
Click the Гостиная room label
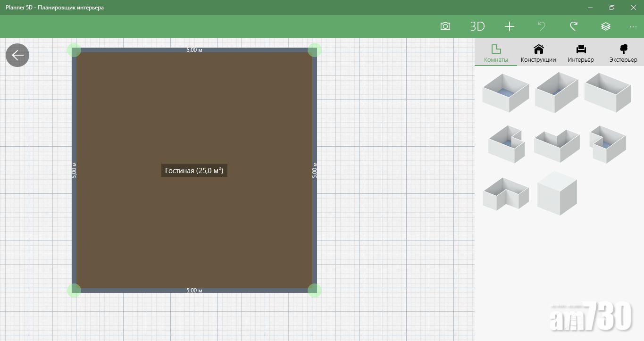click(194, 171)
